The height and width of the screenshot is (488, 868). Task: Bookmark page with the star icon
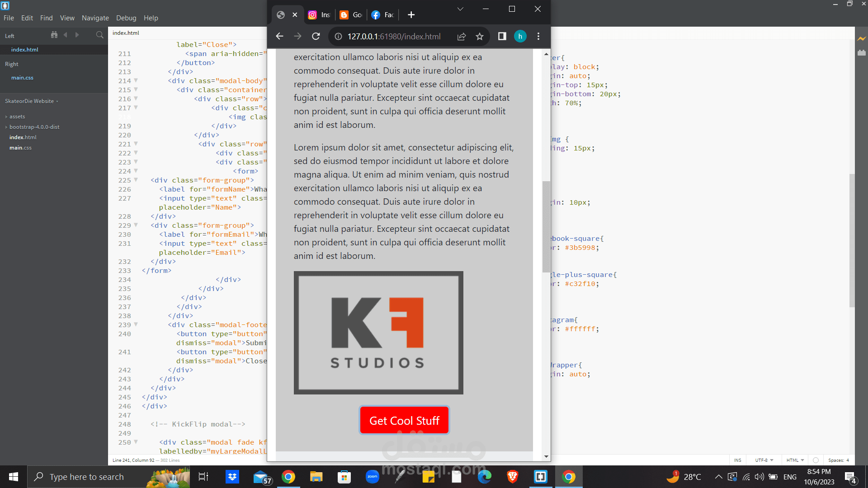tap(480, 37)
